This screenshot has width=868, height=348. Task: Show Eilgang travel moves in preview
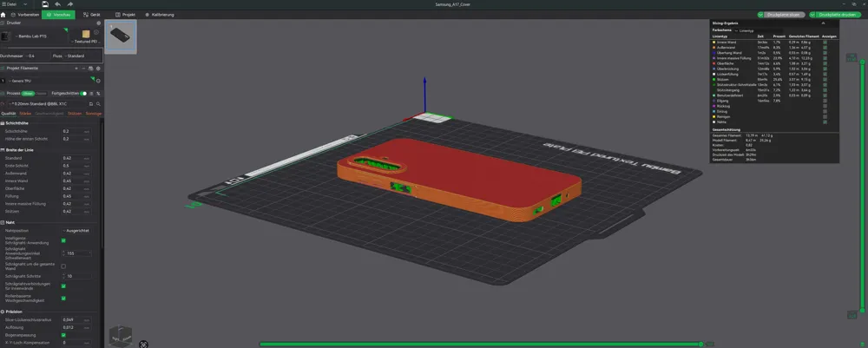pyautogui.click(x=825, y=101)
